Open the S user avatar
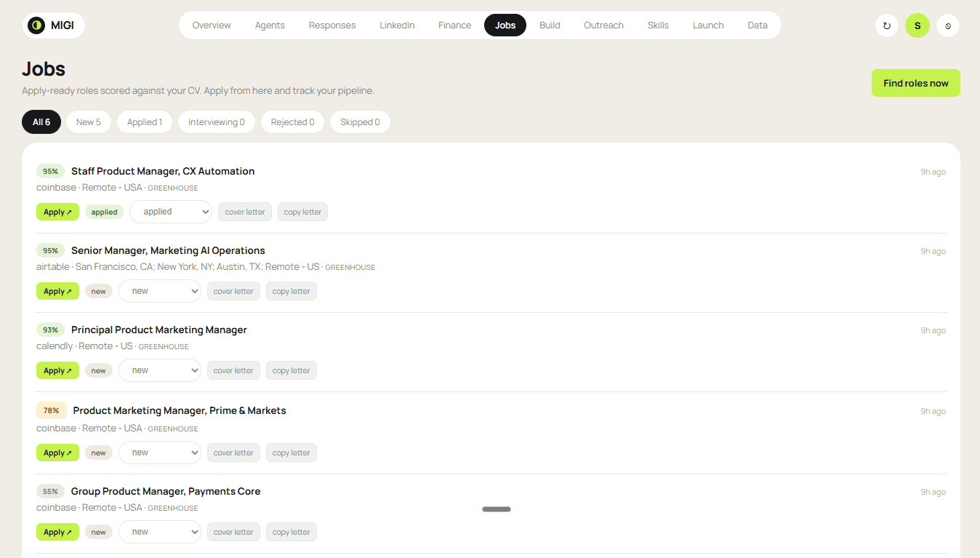980x558 pixels. pyautogui.click(x=917, y=25)
